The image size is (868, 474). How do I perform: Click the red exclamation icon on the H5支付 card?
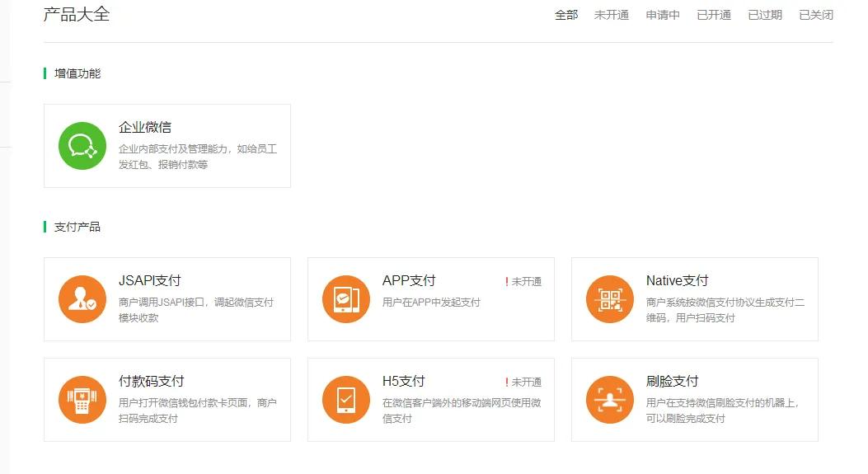click(x=506, y=382)
